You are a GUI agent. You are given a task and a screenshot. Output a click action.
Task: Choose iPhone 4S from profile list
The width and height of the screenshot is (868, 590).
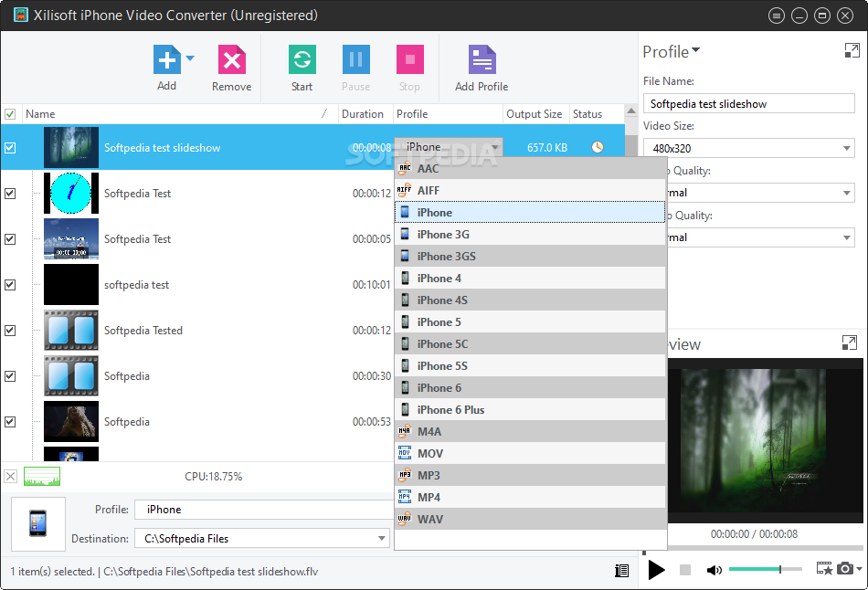tap(530, 300)
